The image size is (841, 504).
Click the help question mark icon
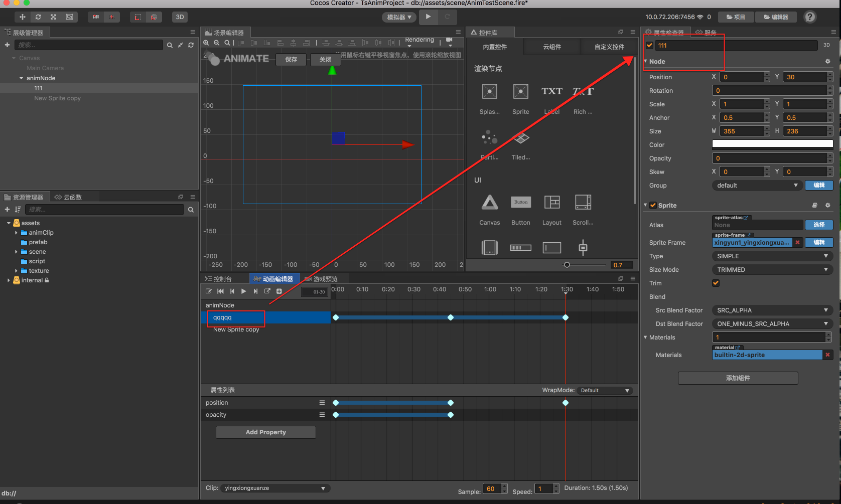[809, 17]
